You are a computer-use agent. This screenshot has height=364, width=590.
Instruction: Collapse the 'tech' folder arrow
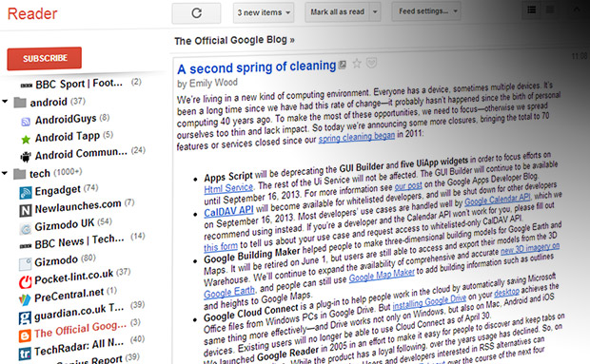5,173
